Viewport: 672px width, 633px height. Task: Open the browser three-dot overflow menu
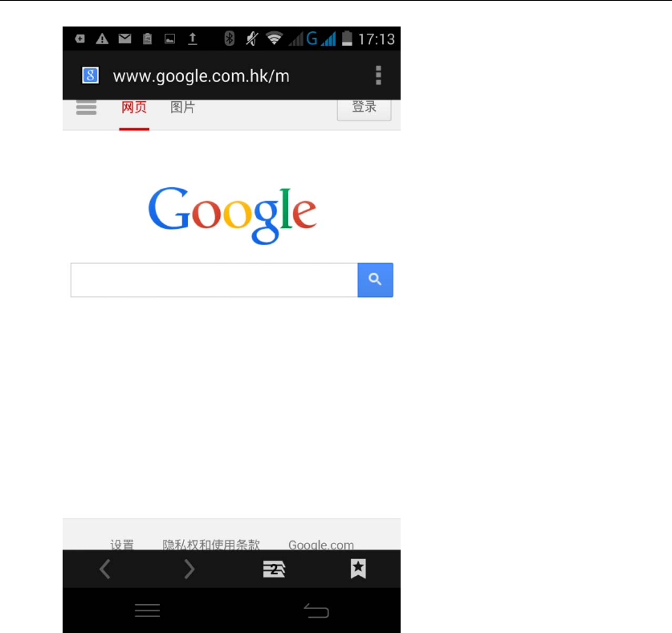tap(378, 76)
